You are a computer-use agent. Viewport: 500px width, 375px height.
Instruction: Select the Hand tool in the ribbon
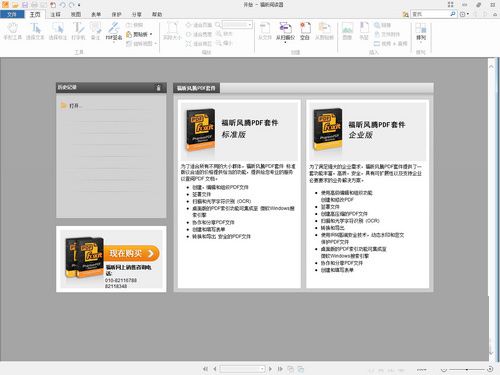(x=12, y=31)
